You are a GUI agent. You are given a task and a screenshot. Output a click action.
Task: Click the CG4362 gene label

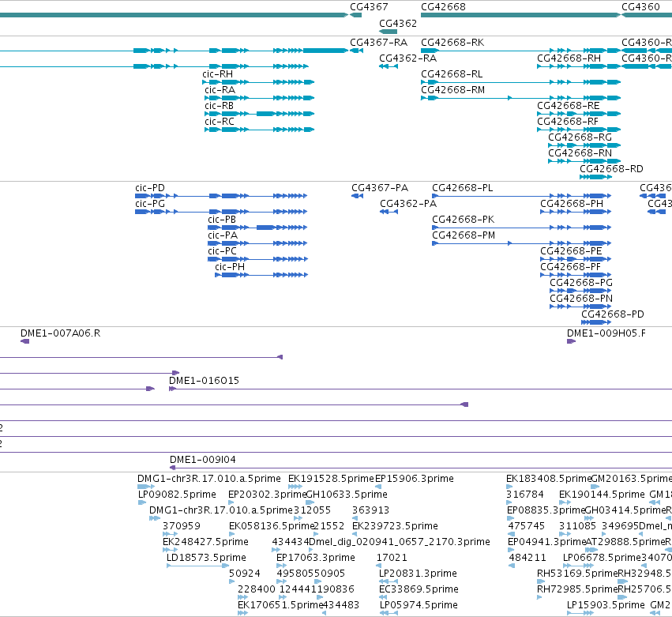[x=398, y=23]
